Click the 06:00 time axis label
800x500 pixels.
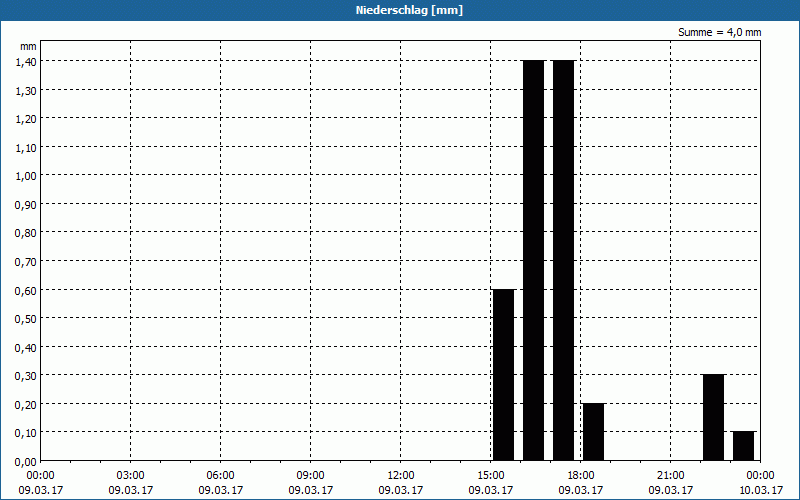220,476
